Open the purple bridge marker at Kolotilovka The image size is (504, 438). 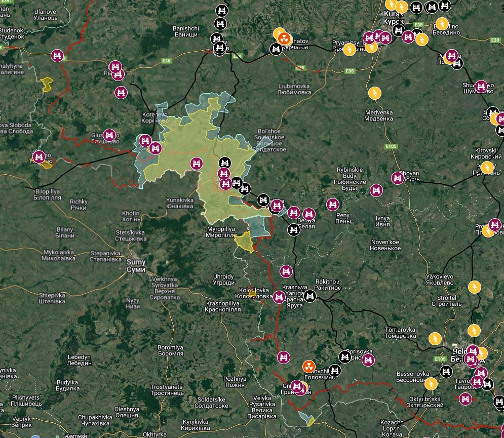279,297
